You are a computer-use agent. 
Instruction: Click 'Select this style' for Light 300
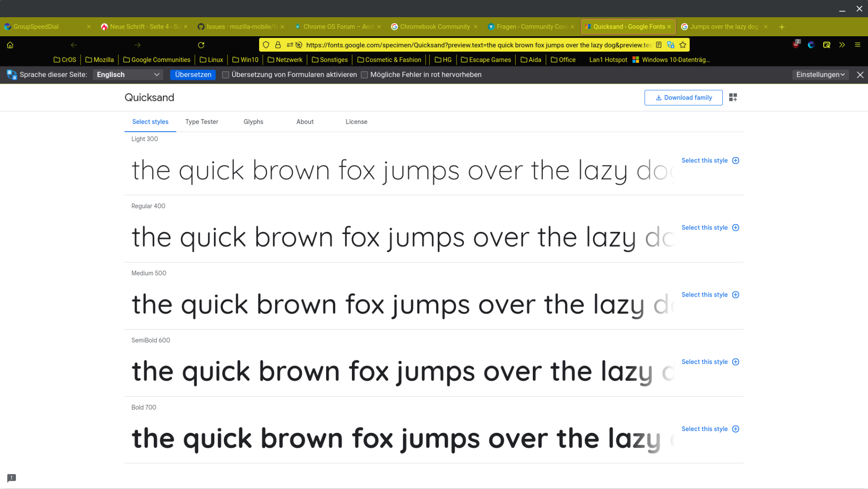click(705, 160)
